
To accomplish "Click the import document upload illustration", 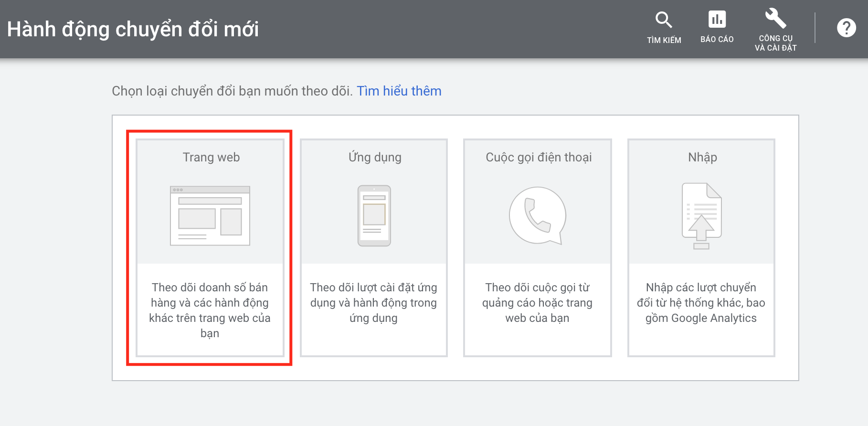I will [x=701, y=216].
